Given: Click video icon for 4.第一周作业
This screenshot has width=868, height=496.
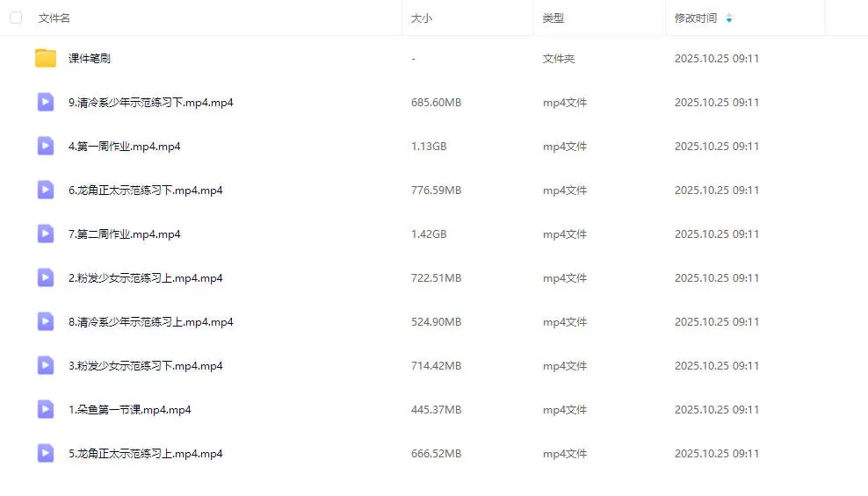Looking at the screenshot, I should click(x=46, y=147).
